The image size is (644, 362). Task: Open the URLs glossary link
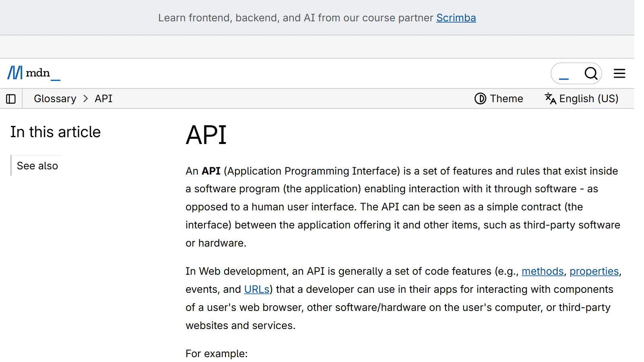pos(257,289)
